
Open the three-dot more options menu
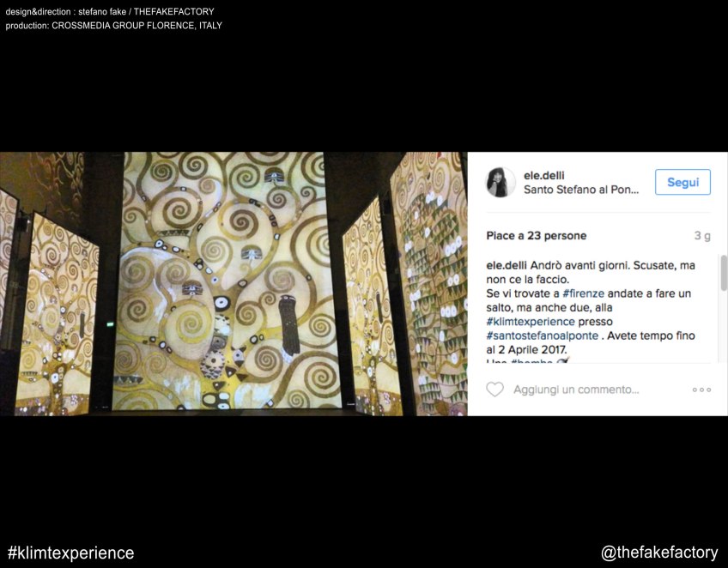click(701, 390)
